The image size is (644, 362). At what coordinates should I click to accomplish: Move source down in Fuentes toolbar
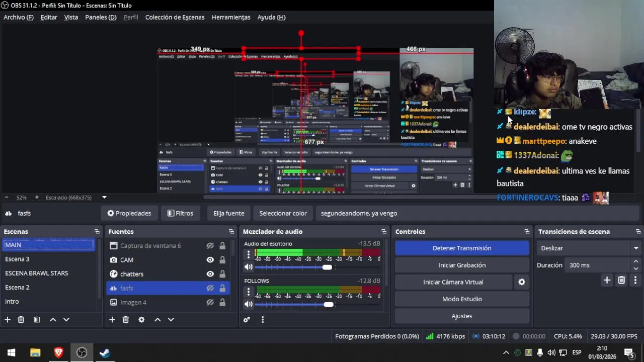pyautogui.click(x=171, y=320)
